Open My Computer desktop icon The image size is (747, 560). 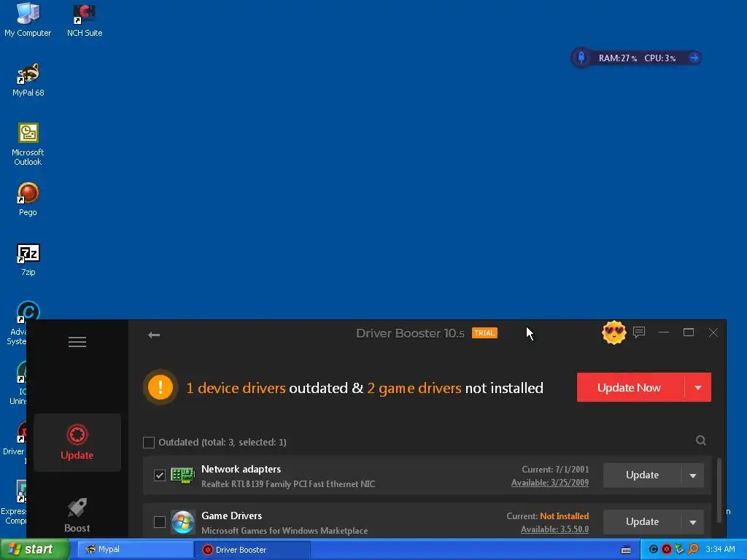[x=28, y=20]
